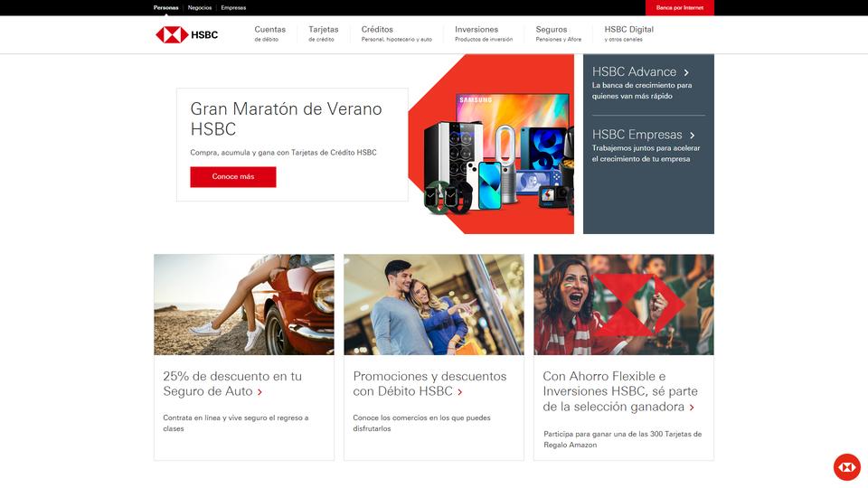The image size is (868, 488).
Task: Open the Tarjetas de crédito menu
Action: pos(324,33)
